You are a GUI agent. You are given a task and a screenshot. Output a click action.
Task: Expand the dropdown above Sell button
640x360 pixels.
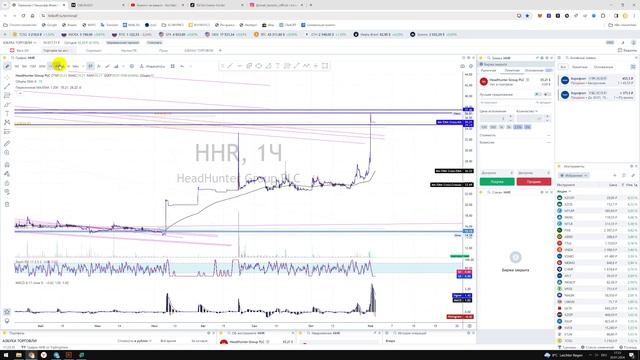coord(533,173)
